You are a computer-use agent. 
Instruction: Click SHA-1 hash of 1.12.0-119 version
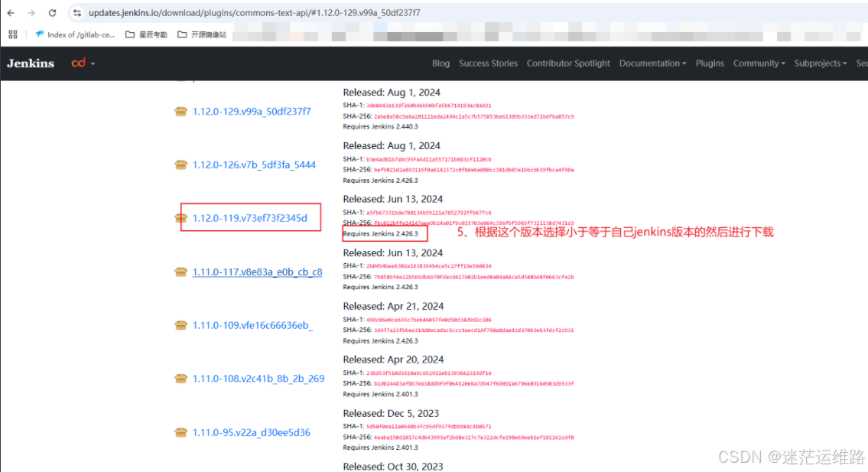tap(428, 212)
